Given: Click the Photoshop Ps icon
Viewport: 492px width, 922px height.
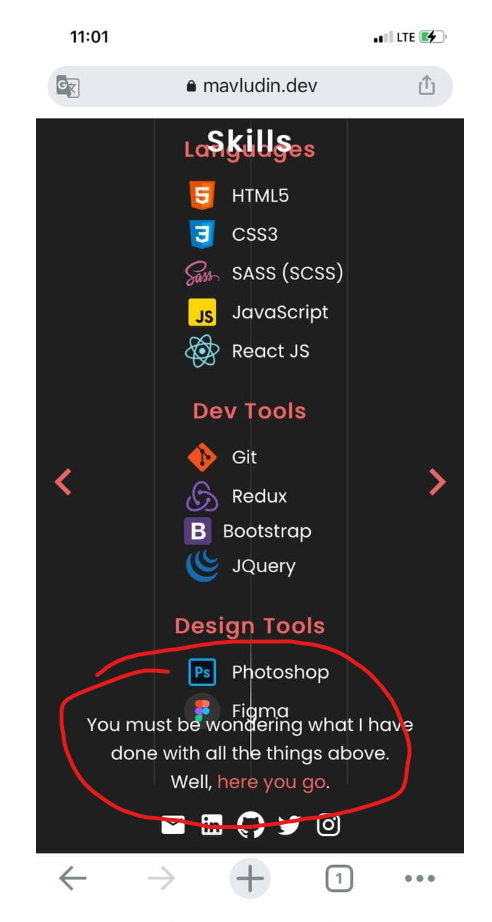Looking at the screenshot, I should coord(202,672).
